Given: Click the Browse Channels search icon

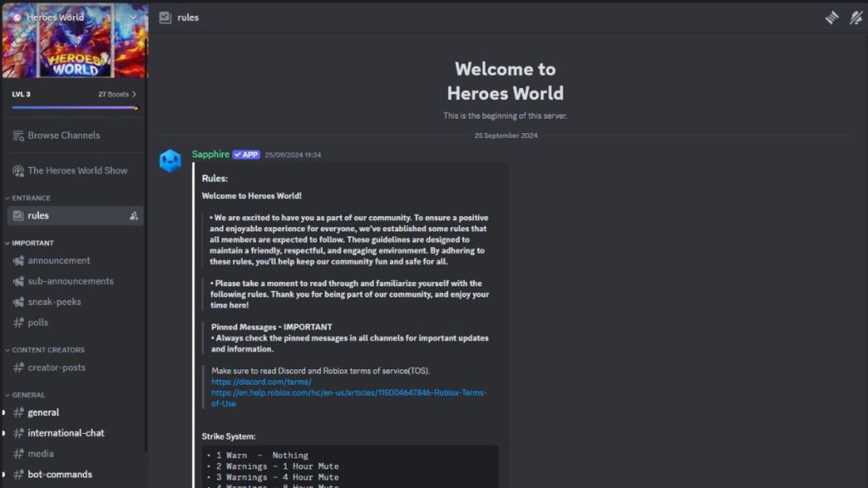Looking at the screenshot, I should (18, 136).
